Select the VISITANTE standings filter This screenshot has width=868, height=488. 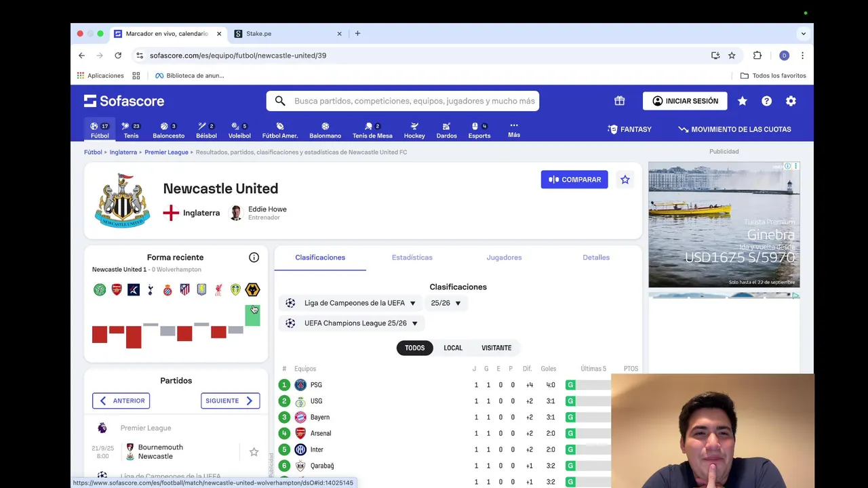pyautogui.click(x=496, y=348)
